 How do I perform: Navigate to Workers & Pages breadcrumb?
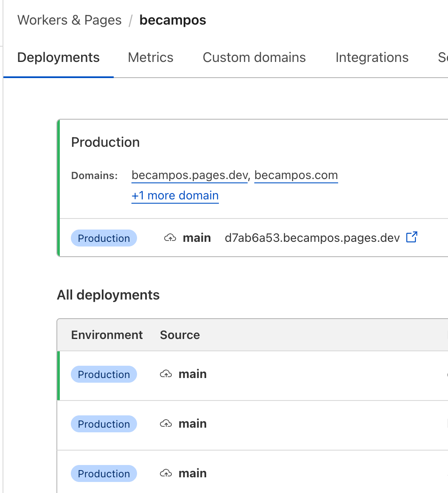(70, 20)
